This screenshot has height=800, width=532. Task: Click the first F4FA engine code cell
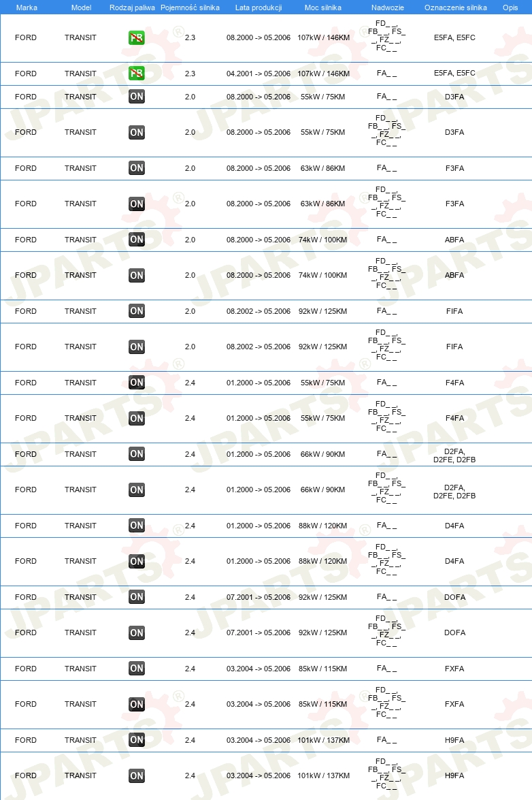click(x=454, y=383)
